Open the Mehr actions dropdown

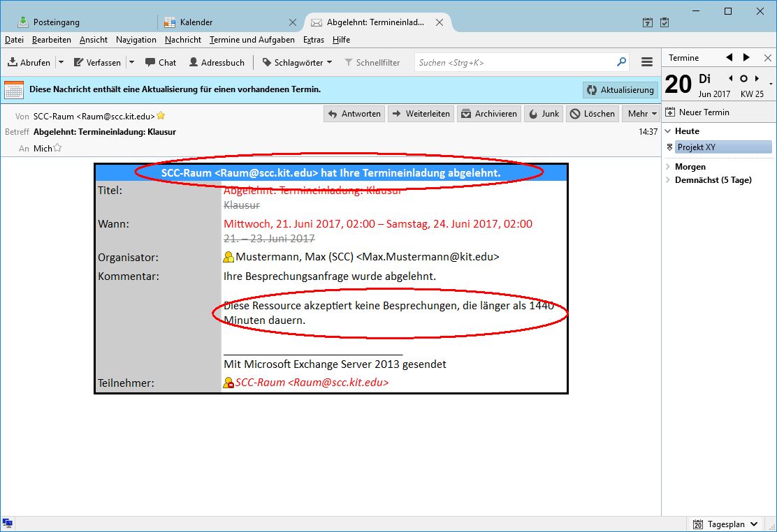(x=642, y=114)
